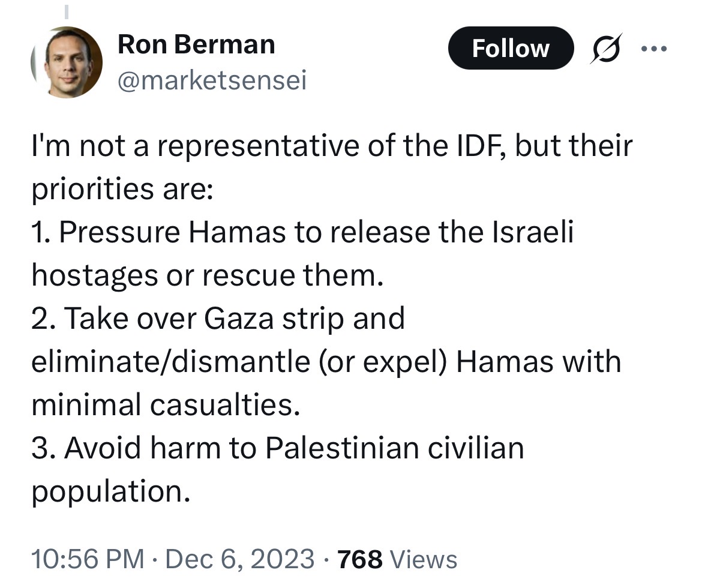Screen dimensions: 702x588
Task: Select the priority 1 Pressure Hamas line
Action: pyautogui.click(x=302, y=232)
